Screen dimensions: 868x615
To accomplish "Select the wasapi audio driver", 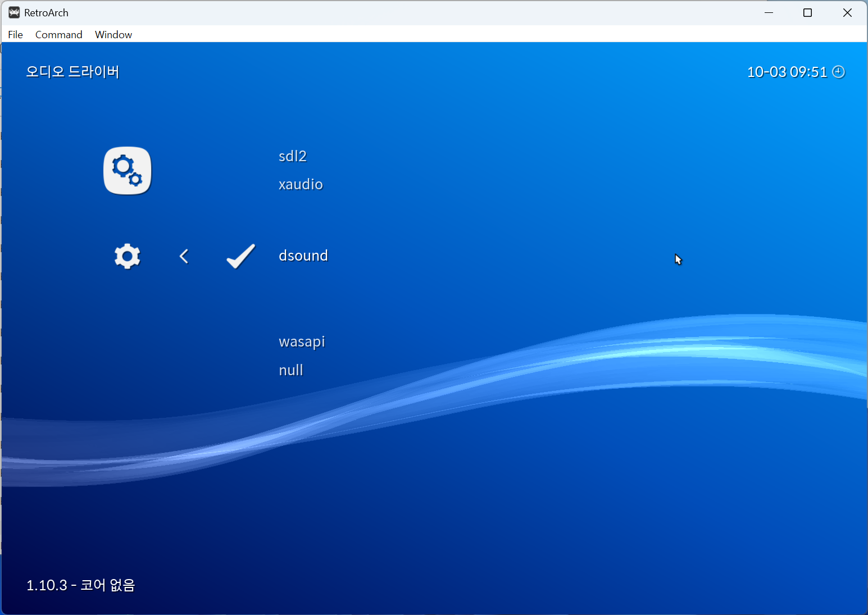I will [302, 341].
